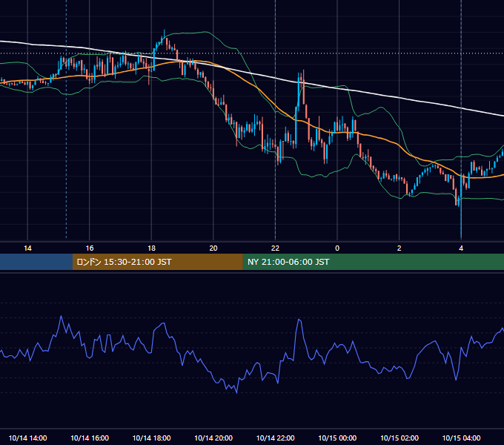Click the "4" hour label on price chart axis

pos(461,248)
